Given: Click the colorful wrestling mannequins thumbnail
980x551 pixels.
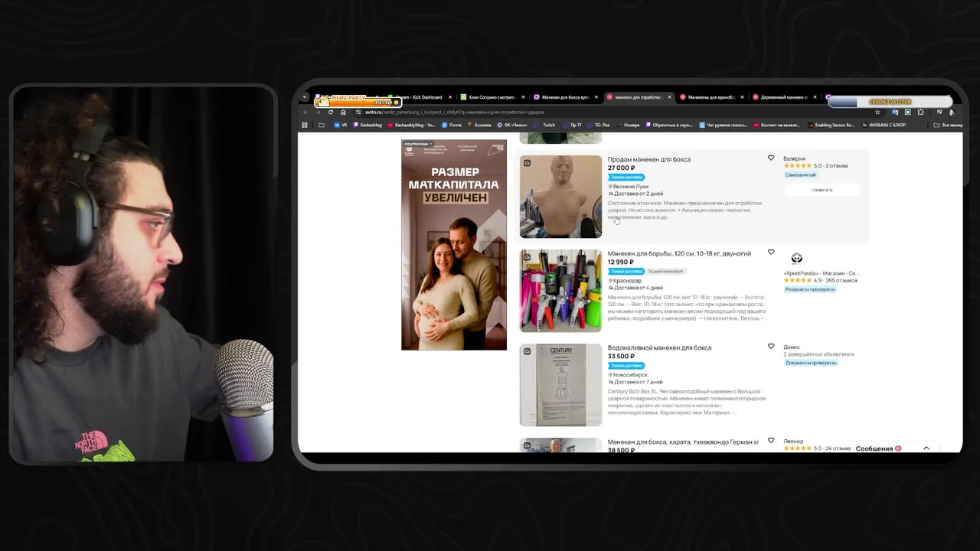Looking at the screenshot, I should tap(560, 291).
